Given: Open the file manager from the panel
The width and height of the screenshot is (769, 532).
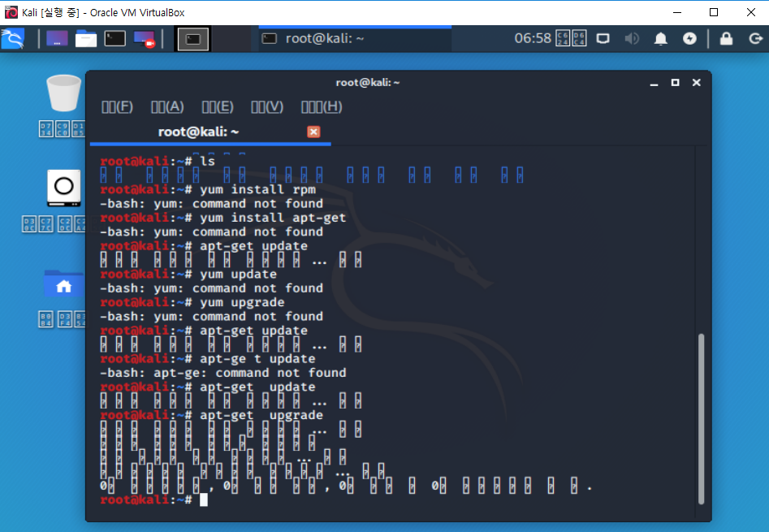Looking at the screenshot, I should tap(86, 38).
